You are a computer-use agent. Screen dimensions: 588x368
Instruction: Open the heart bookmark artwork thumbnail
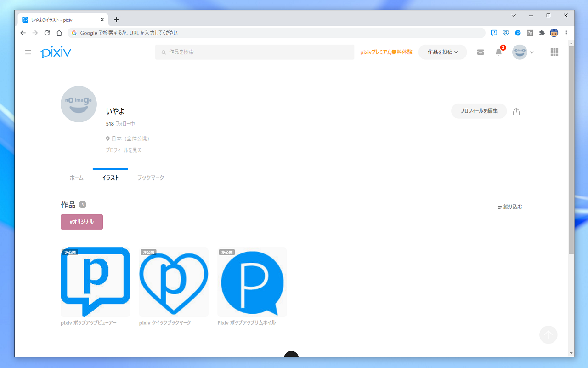[x=174, y=282]
